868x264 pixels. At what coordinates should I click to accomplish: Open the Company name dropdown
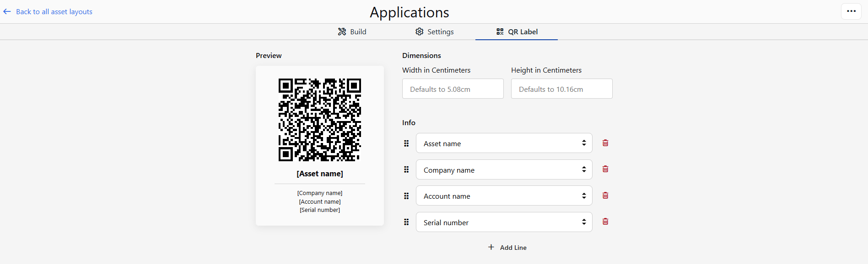504,169
